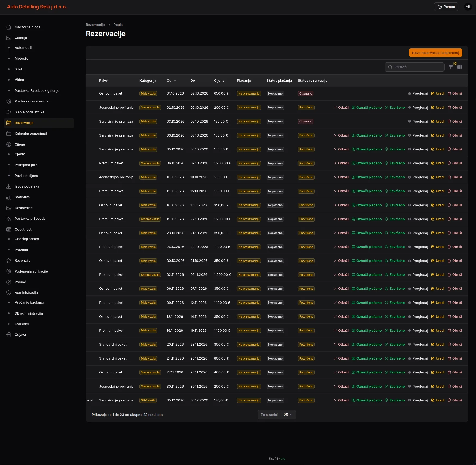Click the Nadzorna ploča home icon

pos(9,27)
